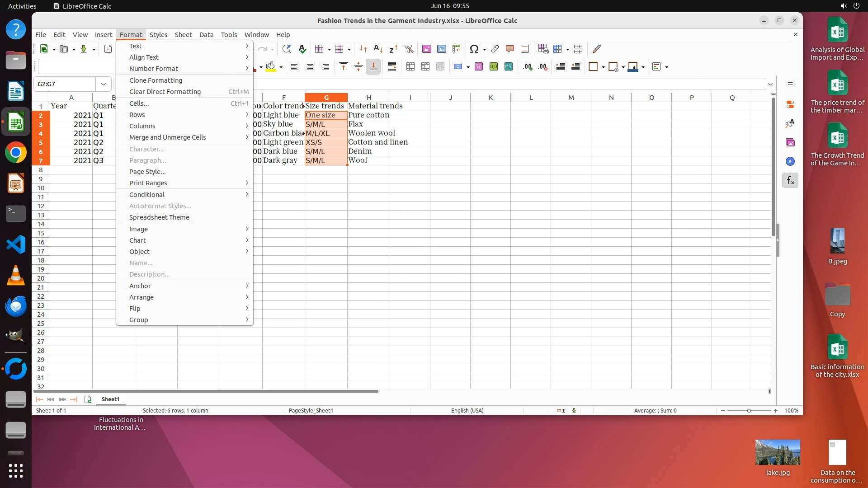Screen dimensions: 868x488
Task: Click the Insert Hyperlink icon
Action: click(x=495, y=49)
